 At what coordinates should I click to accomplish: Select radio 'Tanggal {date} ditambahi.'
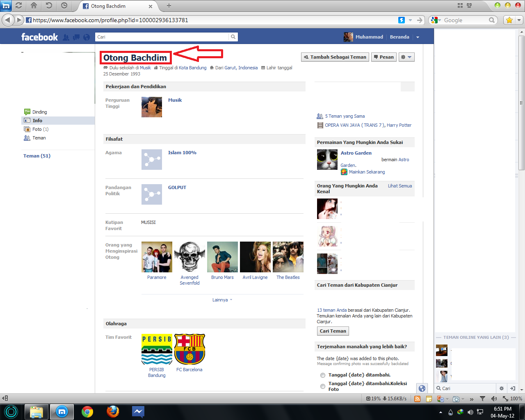323,375
